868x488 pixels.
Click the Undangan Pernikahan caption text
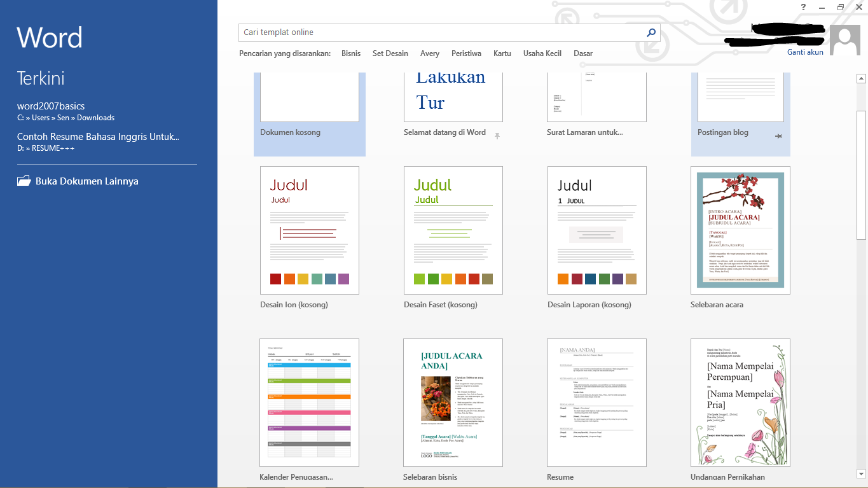tap(727, 477)
